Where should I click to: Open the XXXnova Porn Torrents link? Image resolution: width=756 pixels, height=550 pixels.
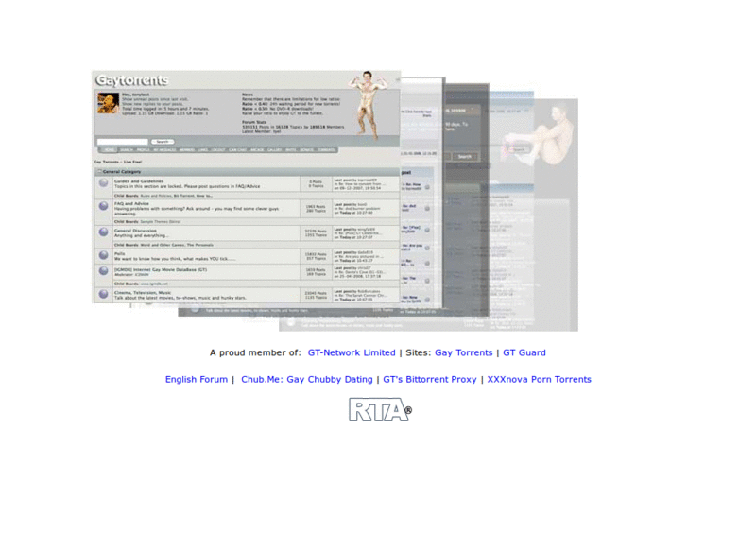539,379
